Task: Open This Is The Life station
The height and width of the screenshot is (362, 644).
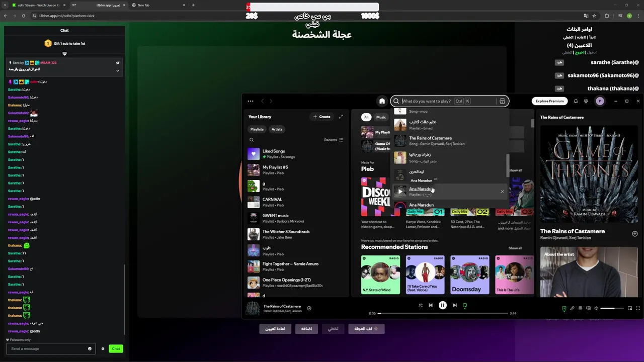Action: click(x=514, y=275)
